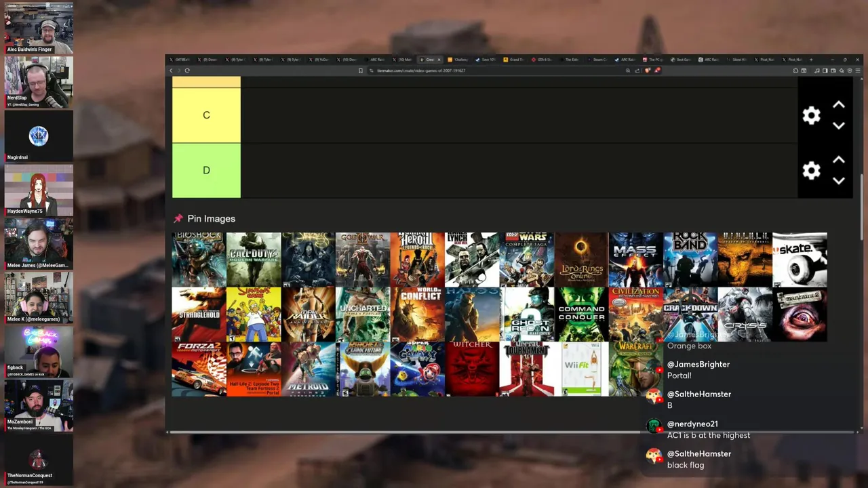Image resolution: width=868 pixels, height=488 pixels.
Task: Choose the World in Conflict cover
Action: pos(417,314)
